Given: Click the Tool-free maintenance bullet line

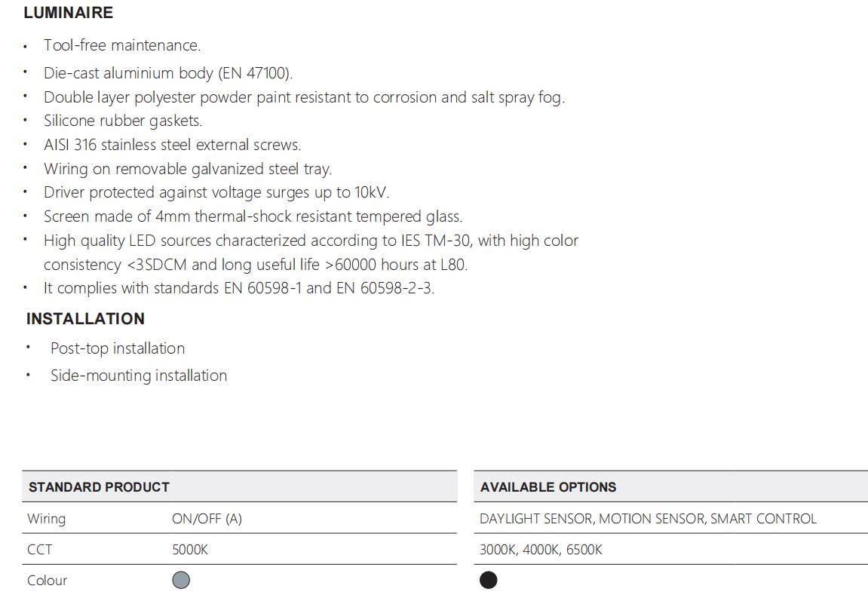Looking at the screenshot, I should point(122,45).
